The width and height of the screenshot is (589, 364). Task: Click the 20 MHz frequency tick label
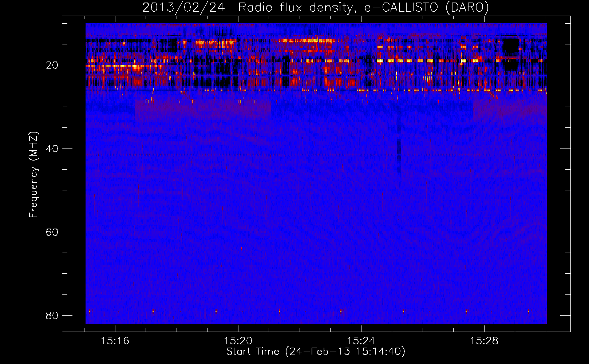click(52, 66)
